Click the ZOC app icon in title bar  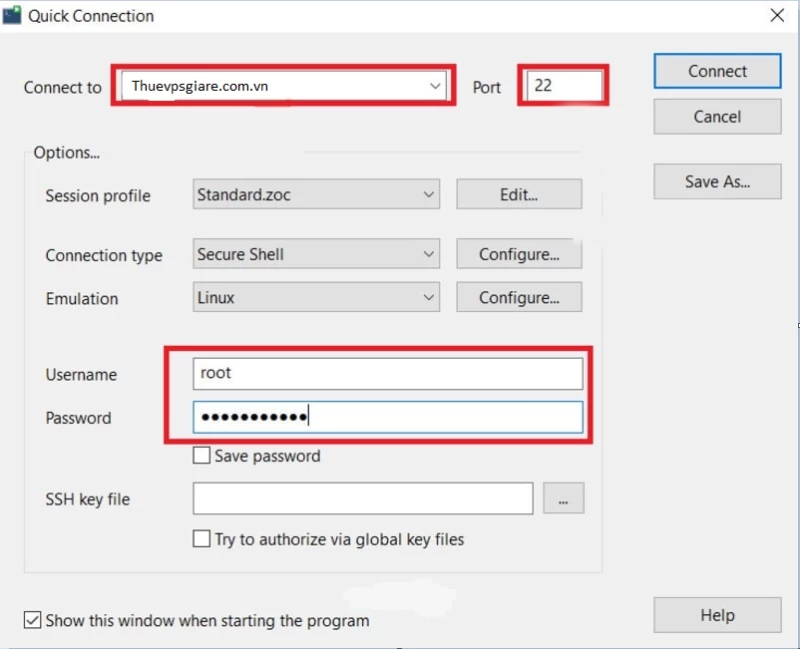12,15
